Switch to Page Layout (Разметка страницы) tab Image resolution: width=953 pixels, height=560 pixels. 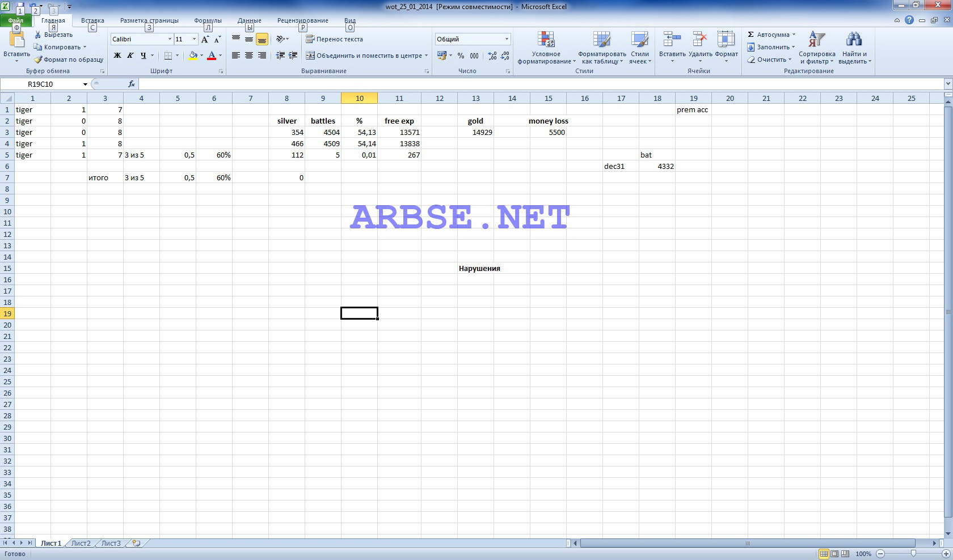[x=149, y=20]
